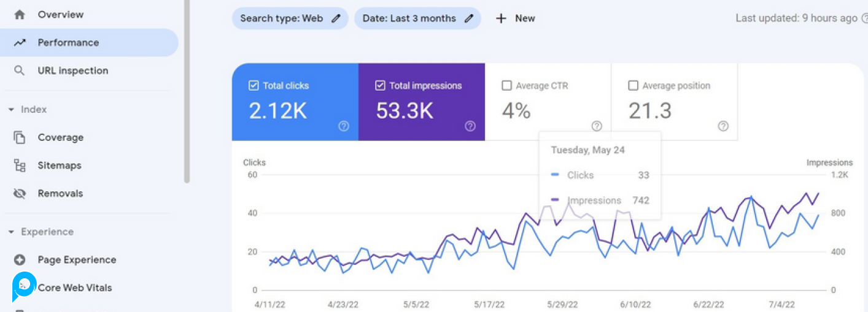
Task: Collapse the Experience section arrow
Action: (11, 232)
